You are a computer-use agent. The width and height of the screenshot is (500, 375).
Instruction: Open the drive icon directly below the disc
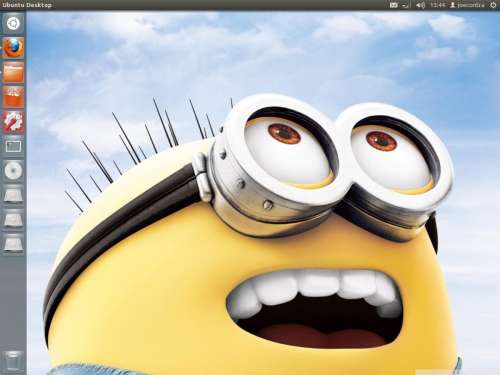pyautogui.click(x=13, y=196)
